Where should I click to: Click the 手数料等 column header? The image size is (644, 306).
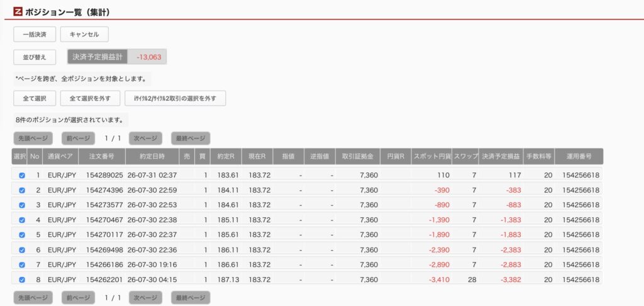pyautogui.click(x=539, y=156)
